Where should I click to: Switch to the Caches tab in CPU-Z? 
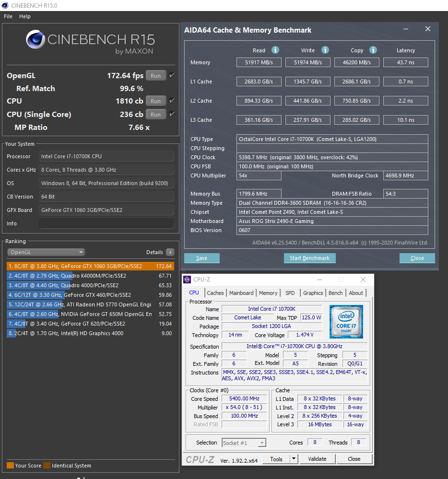pos(215,292)
